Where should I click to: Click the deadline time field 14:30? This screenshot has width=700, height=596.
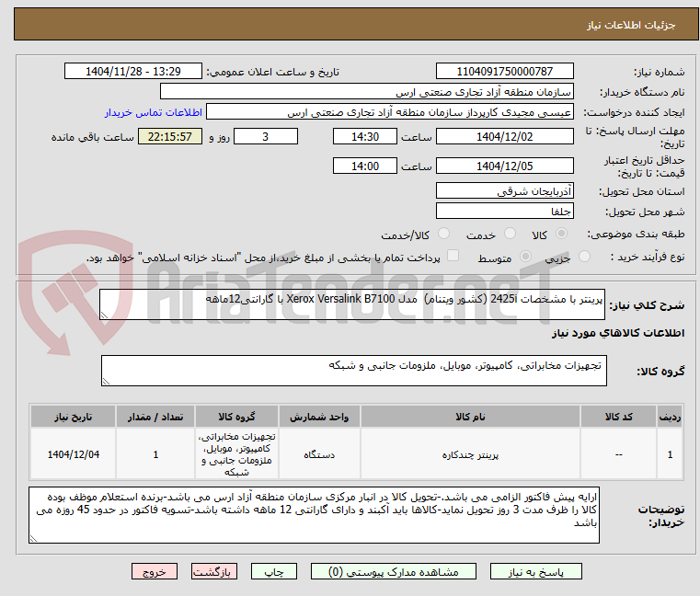coord(365,137)
